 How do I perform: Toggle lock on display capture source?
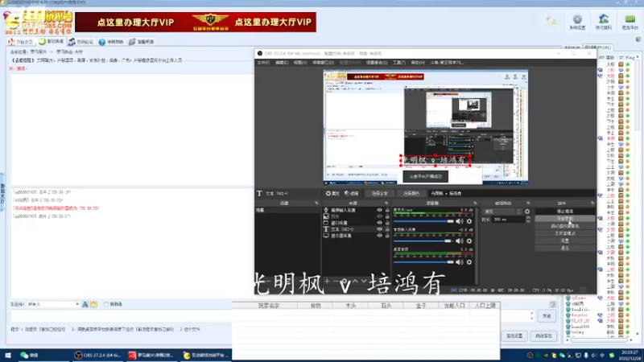[387, 236]
